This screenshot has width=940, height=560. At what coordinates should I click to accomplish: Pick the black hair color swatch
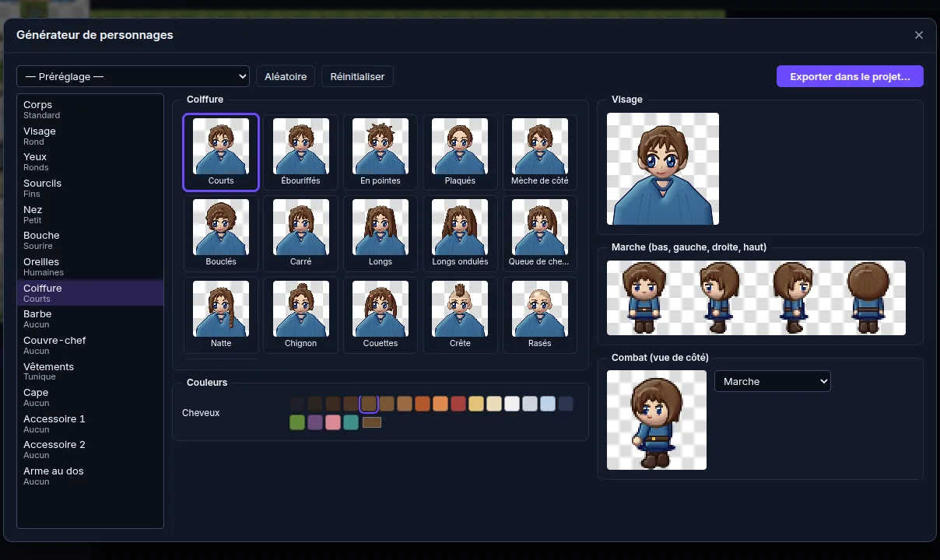(x=297, y=404)
